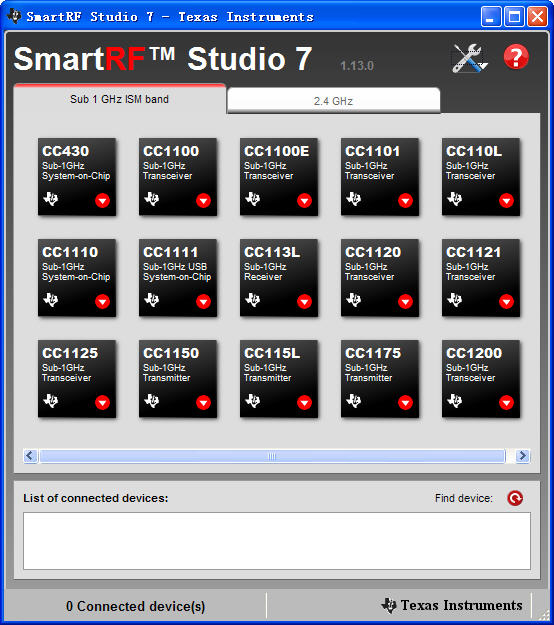Select the CC1150 title text
The height and width of the screenshot is (625, 554).
(x=171, y=353)
